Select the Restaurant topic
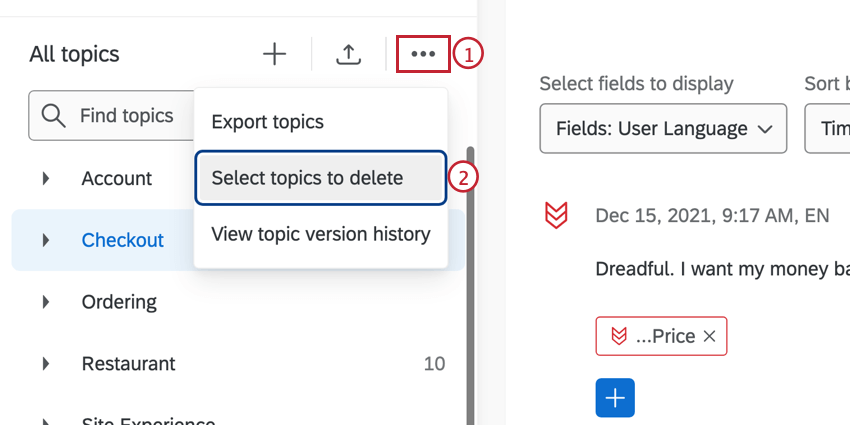Image resolution: width=850 pixels, height=425 pixels. [x=128, y=364]
